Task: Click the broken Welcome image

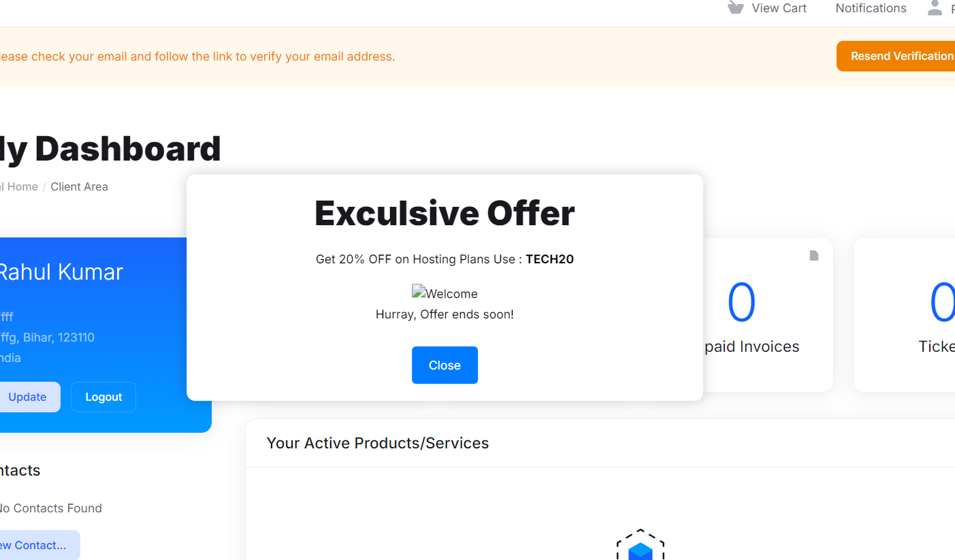Action: (x=444, y=293)
